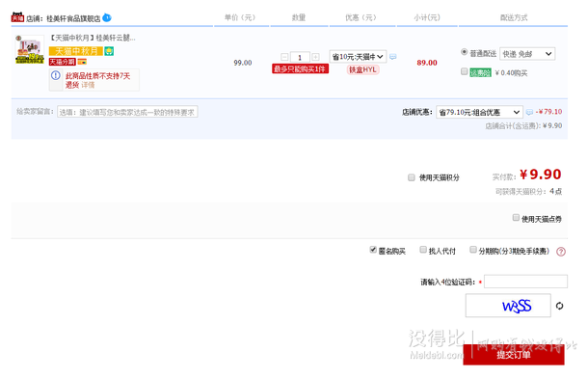Click the green icon next to 天猫中秋月 badge

coord(109,51)
